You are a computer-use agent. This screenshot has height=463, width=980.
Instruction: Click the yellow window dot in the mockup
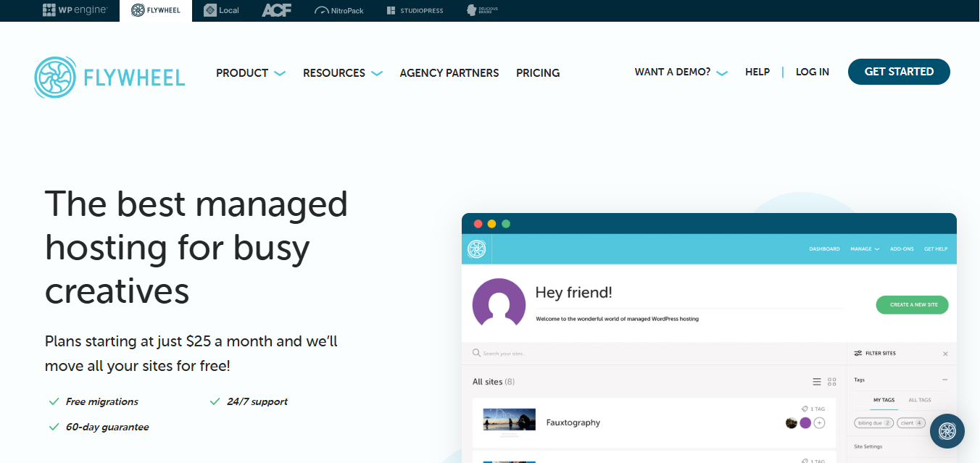(x=491, y=224)
